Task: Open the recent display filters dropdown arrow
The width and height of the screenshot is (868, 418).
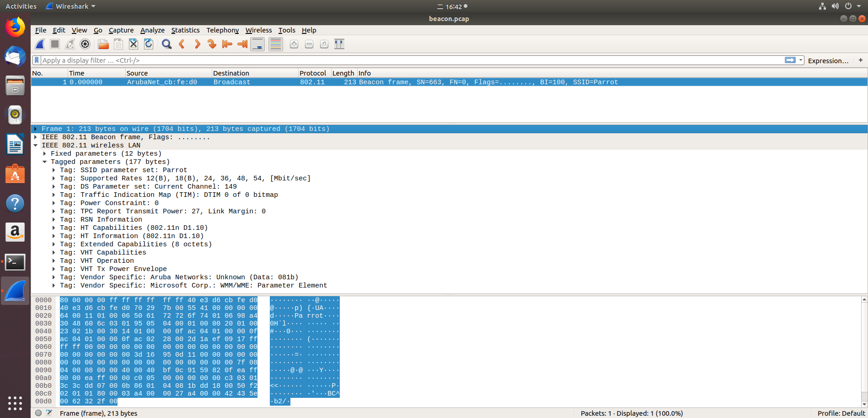Action: (801, 60)
